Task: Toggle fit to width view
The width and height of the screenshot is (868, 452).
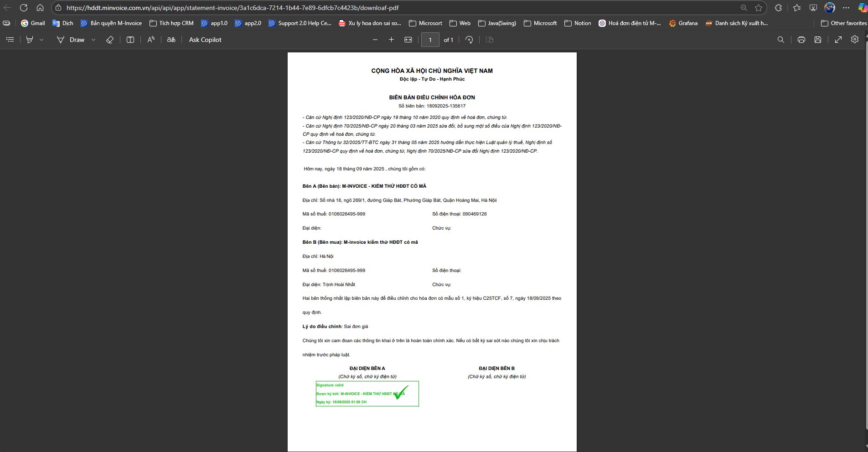Action: point(408,40)
